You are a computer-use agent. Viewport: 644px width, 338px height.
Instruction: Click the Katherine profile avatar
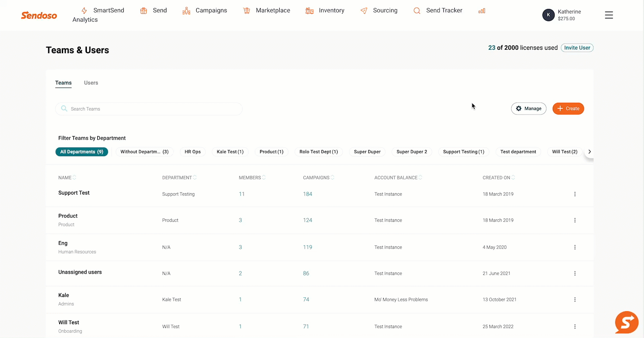[x=548, y=15]
